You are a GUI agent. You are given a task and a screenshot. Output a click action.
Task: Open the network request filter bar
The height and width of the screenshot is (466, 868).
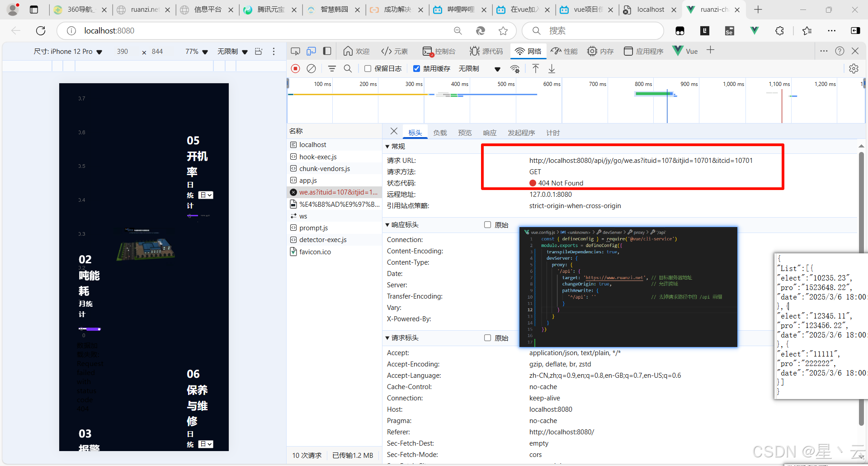tap(332, 68)
